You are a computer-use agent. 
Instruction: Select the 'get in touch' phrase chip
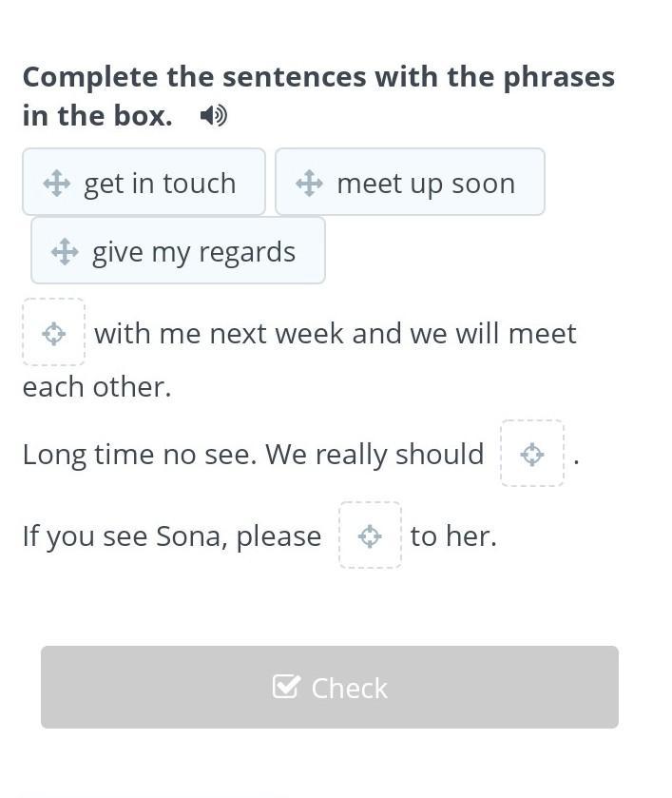144,182
